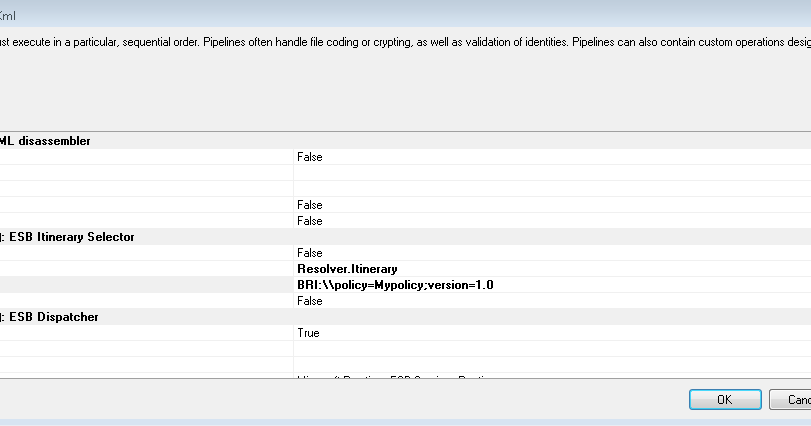This screenshot has height=426, width=811.
Task: Select second-to-last False value in XML disassembler section
Action: 310,205
